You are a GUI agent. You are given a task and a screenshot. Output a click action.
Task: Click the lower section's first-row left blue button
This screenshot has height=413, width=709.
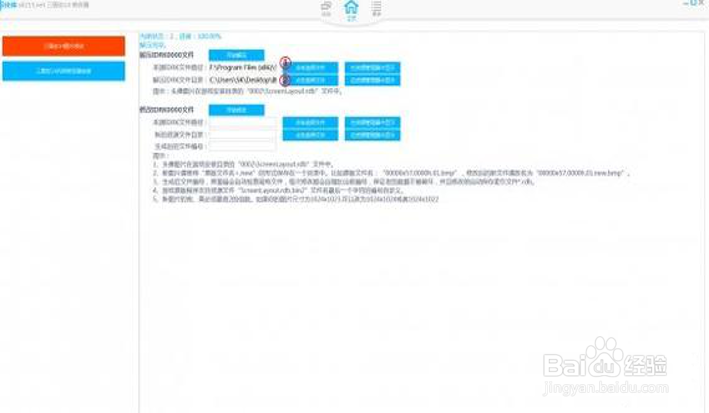click(x=310, y=123)
